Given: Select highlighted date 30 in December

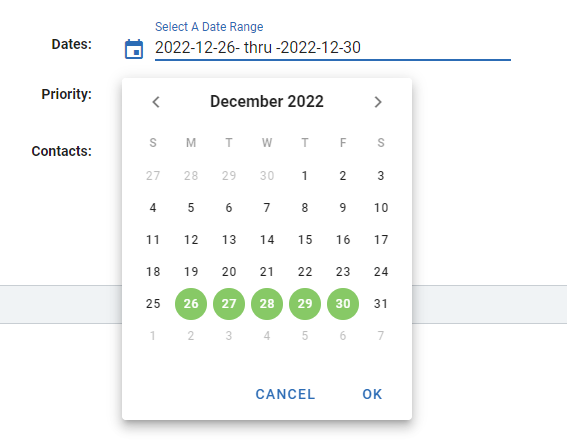Looking at the screenshot, I should pyautogui.click(x=343, y=304).
